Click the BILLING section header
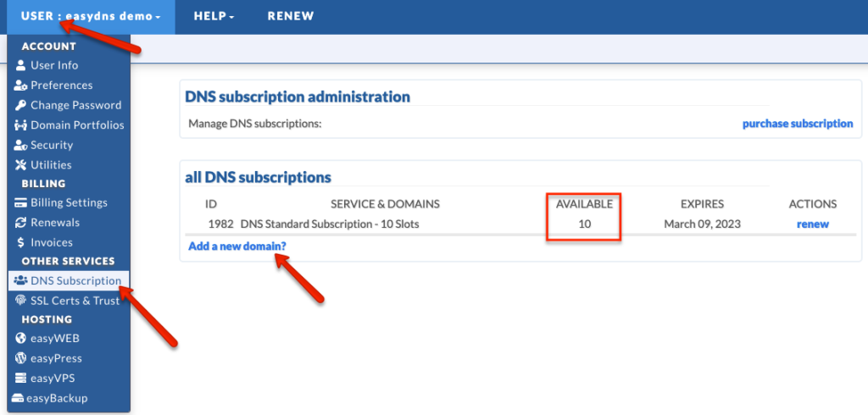 [x=43, y=183]
